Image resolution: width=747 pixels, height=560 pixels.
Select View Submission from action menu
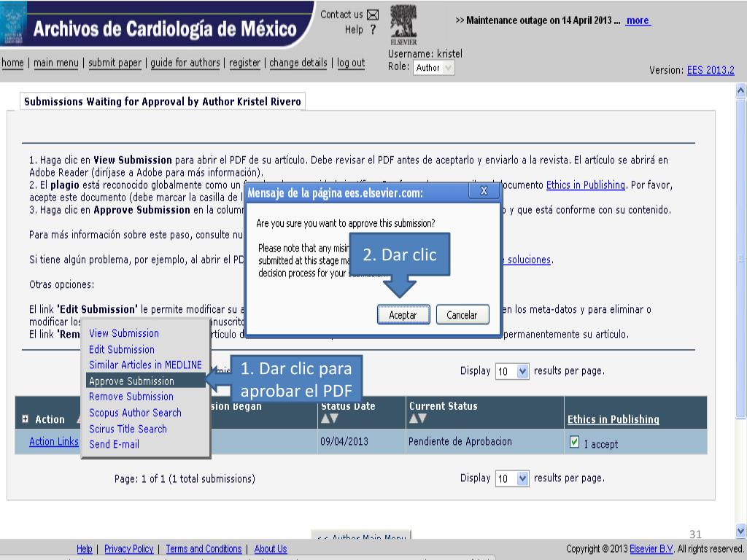click(124, 333)
